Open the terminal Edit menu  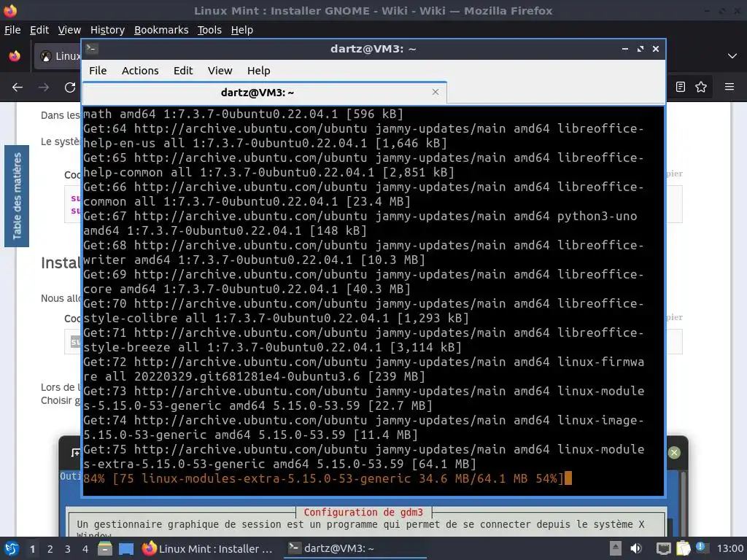coord(183,71)
